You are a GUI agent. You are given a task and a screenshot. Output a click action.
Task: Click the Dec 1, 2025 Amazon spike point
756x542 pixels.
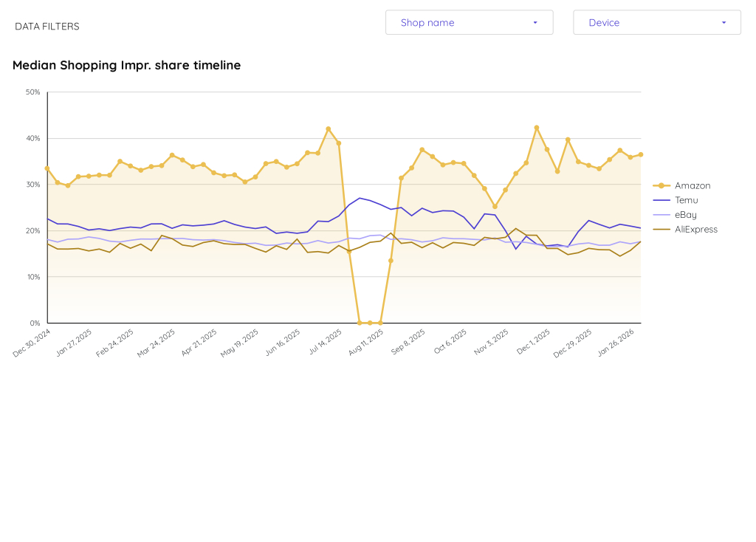click(x=535, y=127)
